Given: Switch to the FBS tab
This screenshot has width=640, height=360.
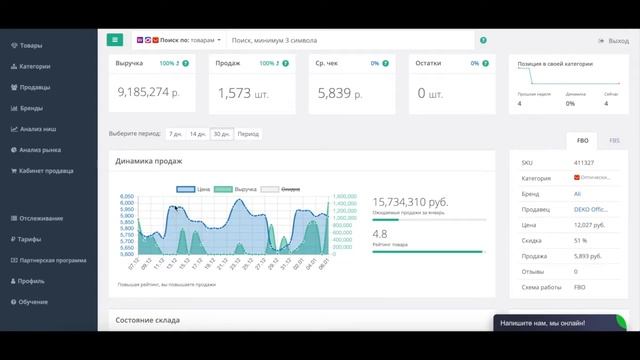Looking at the screenshot, I should (614, 140).
